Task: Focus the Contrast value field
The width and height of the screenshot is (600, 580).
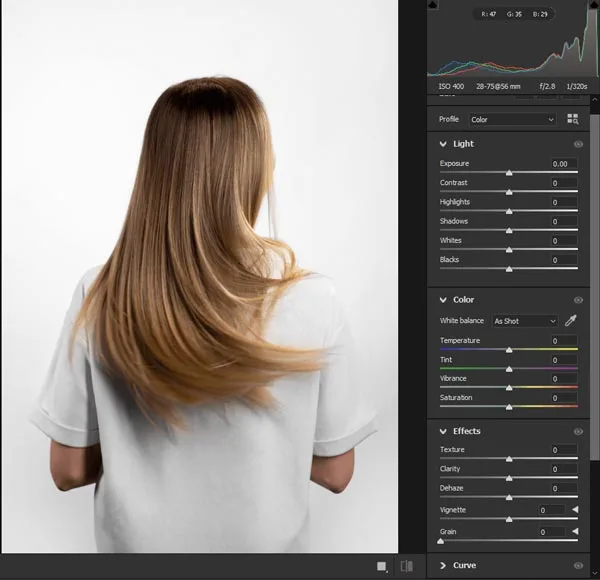Action: 564,183
